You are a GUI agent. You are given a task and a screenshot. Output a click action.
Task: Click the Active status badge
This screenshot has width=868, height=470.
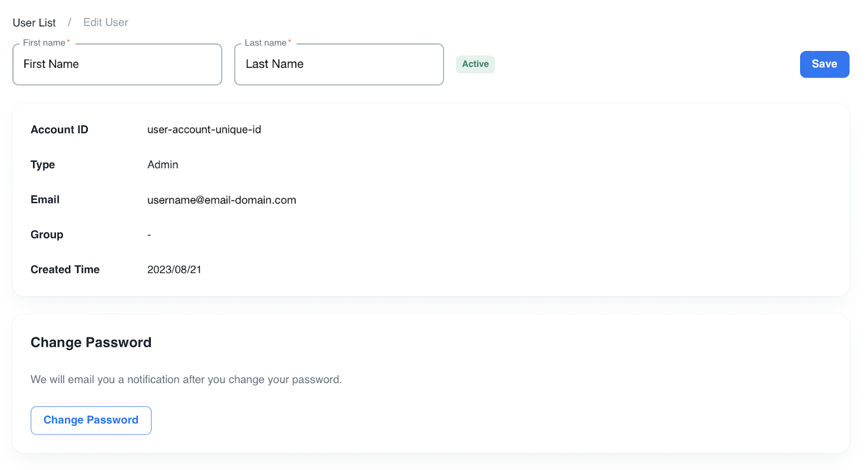475,64
